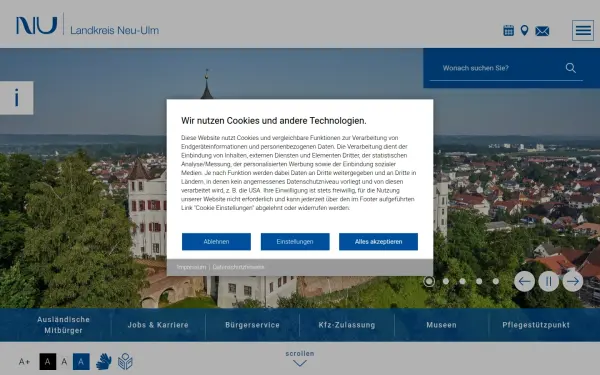The width and height of the screenshot is (600, 375).
Task: Switch to black contrast A mode
Action: [x=48, y=362]
